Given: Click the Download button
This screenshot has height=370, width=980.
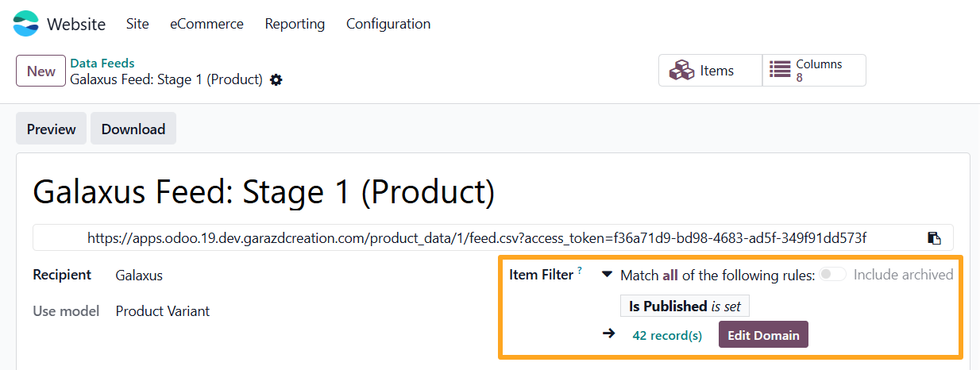Looking at the screenshot, I should click(x=133, y=129).
